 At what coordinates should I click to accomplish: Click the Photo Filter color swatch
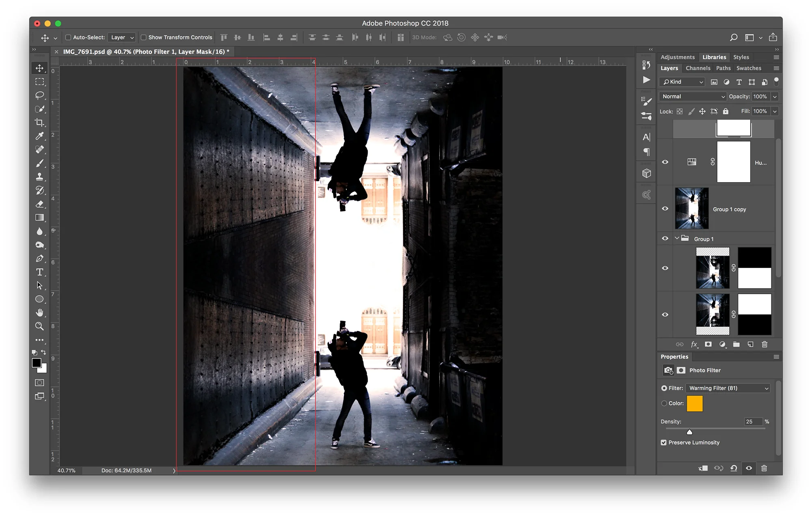coord(694,404)
